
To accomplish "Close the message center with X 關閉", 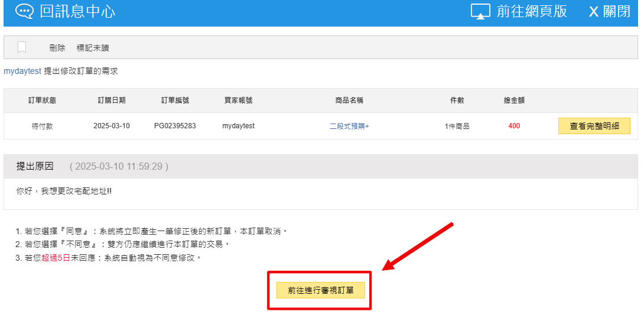I will tap(610, 11).
